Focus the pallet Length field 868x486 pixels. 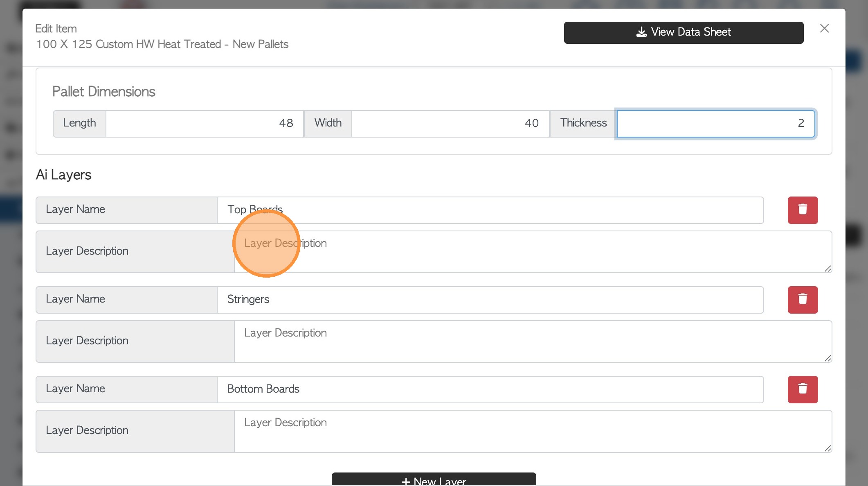tap(205, 123)
